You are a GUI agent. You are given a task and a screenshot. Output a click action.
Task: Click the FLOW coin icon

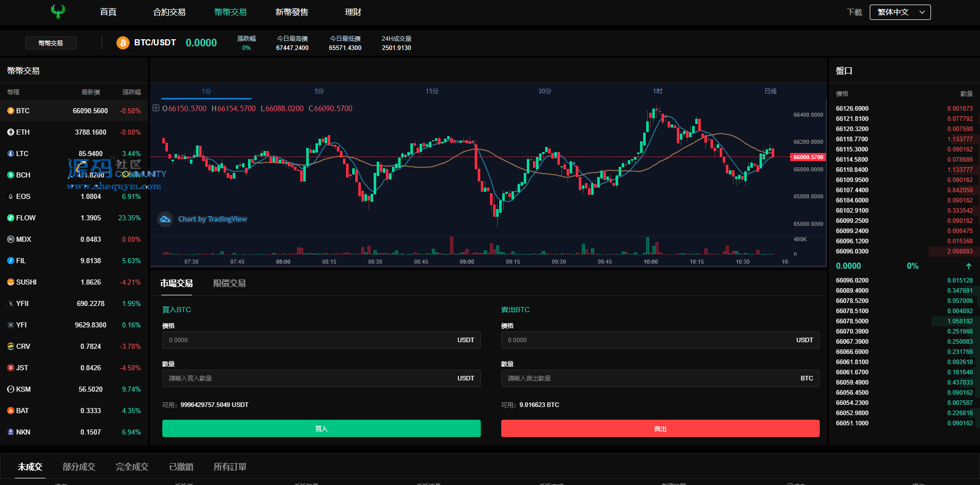(x=11, y=218)
